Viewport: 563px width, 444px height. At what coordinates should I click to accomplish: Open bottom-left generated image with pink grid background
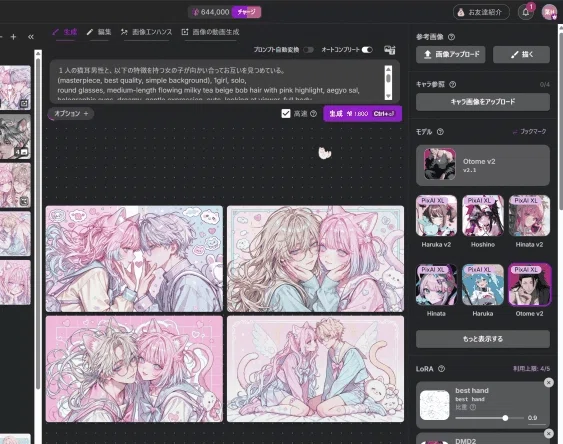pyautogui.click(x=134, y=369)
